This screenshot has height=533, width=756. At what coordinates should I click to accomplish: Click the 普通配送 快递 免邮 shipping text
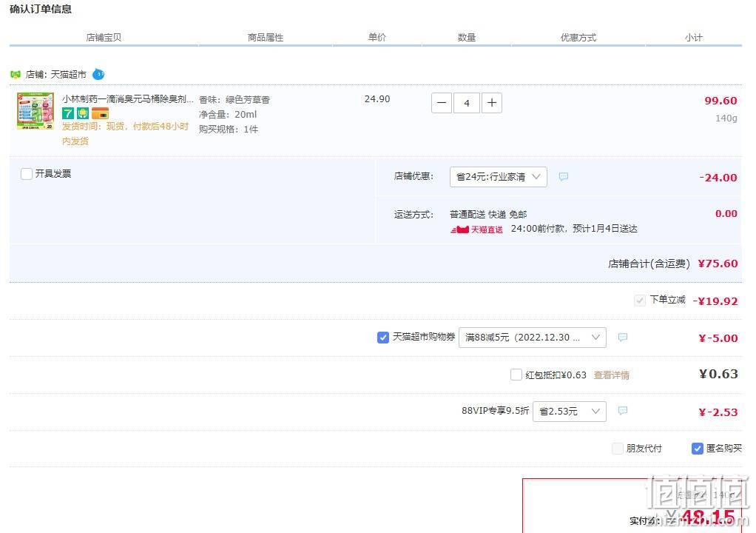(x=488, y=214)
